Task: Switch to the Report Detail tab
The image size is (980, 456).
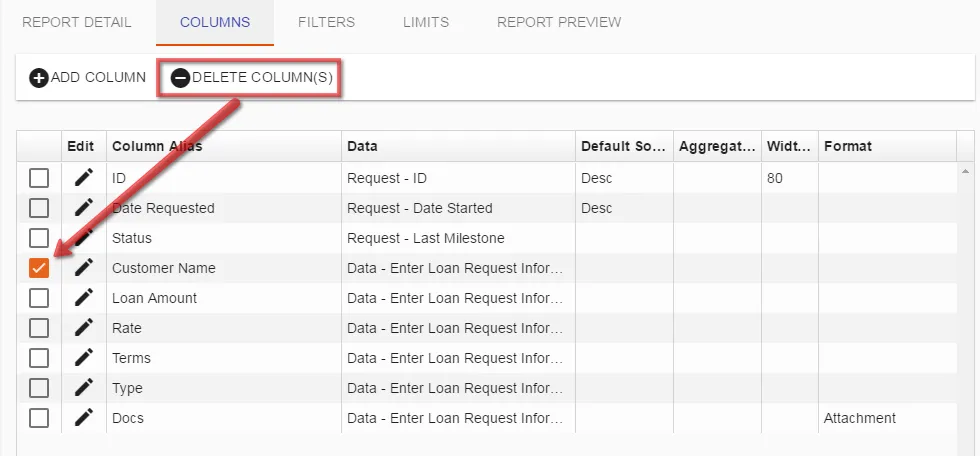Action: (x=77, y=22)
